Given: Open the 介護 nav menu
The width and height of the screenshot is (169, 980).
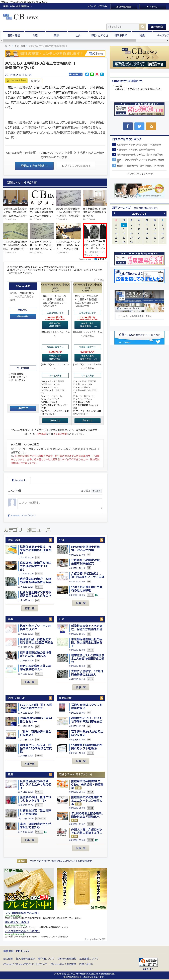Looking at the screenshot, I should [x=35, y=35].
